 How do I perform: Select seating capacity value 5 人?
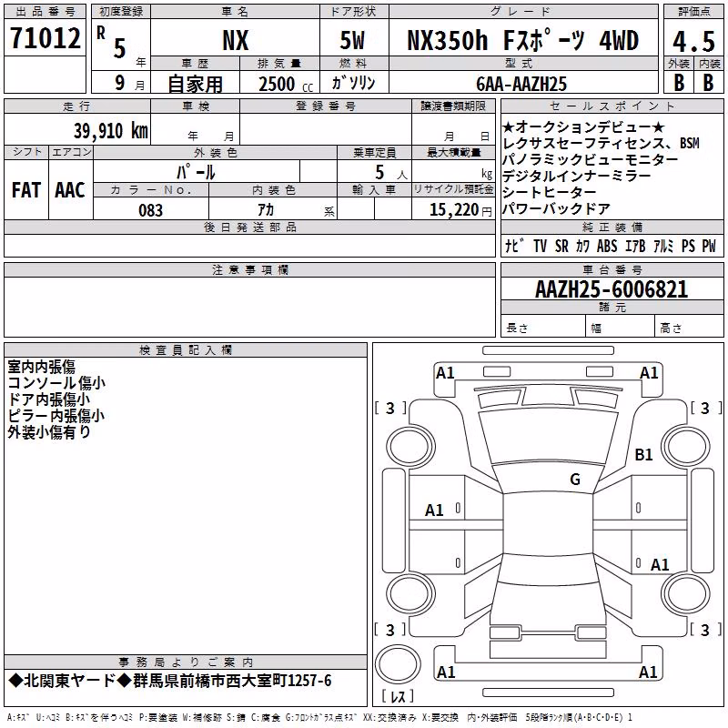[x=391, y=172]
